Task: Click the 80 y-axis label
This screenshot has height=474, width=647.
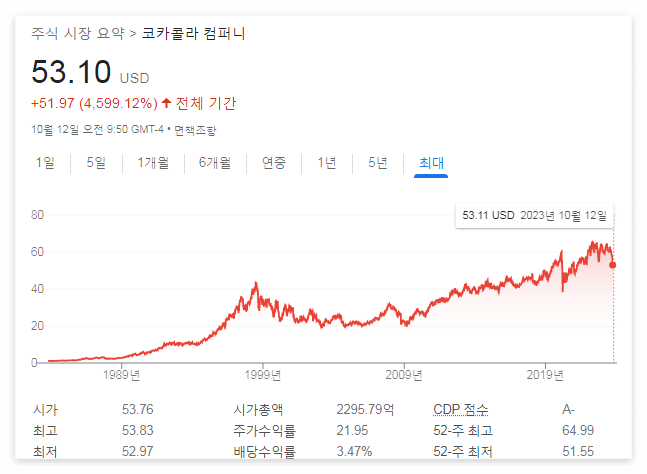Action: point(37,215)
